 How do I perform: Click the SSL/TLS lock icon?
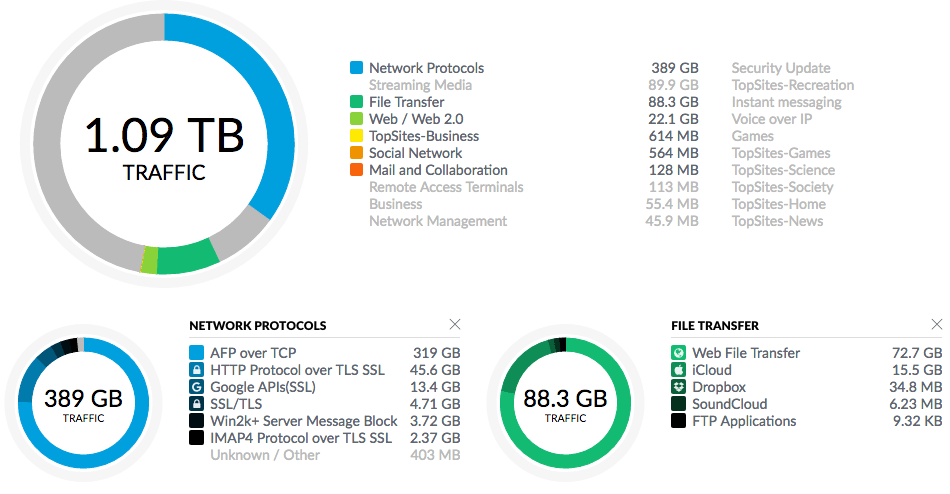point(196,404)
